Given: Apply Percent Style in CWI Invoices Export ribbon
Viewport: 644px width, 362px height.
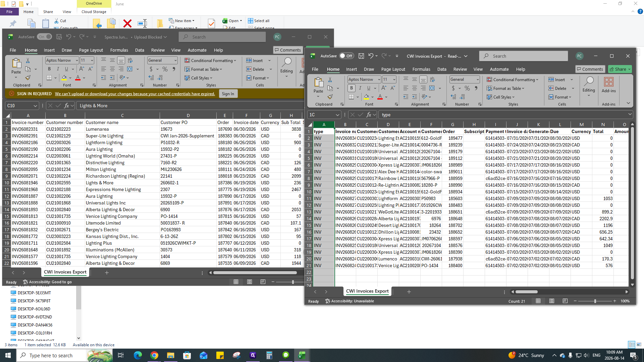Looking at the screenshot, I should point(467,88).
